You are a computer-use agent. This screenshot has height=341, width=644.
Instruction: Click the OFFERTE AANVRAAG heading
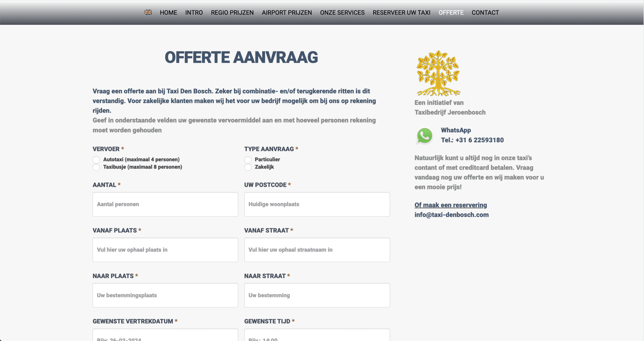(241, 57)
